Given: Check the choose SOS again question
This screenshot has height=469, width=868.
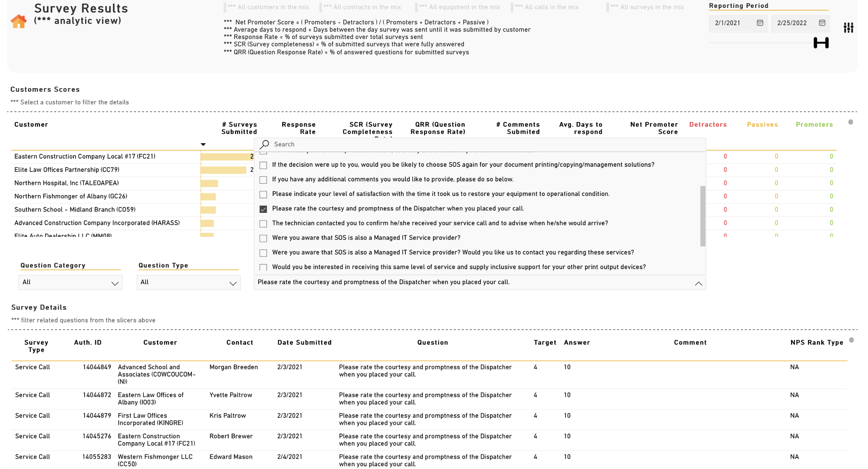Looking at the screenshot, I should point(263,165).
